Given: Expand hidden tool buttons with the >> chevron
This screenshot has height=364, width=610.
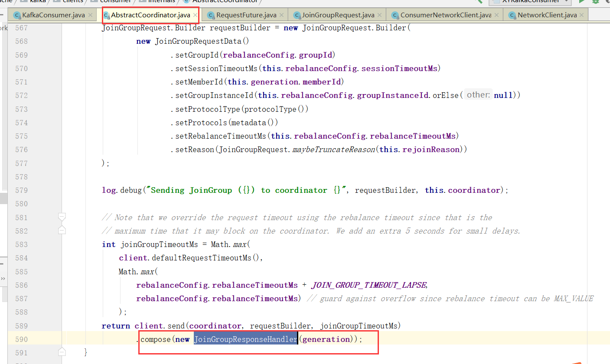Looking at the screenshot, I should (3, 279).
